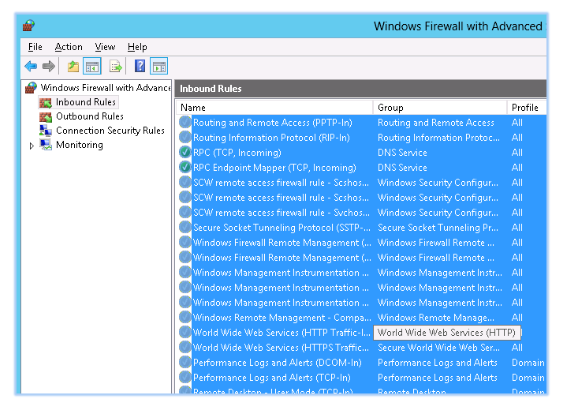Toggle the Show/Hide Console Tree icon
This screenshot has height=406, width=561.
[92, 66]
